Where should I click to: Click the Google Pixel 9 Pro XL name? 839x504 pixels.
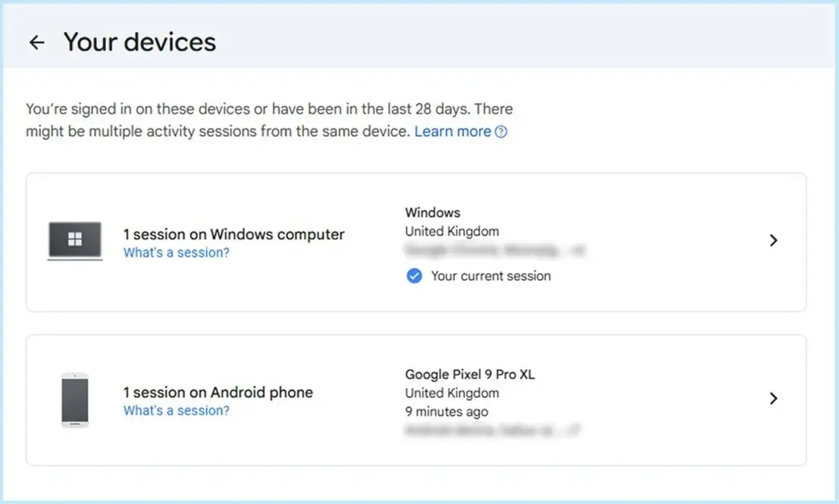(470, 374)
